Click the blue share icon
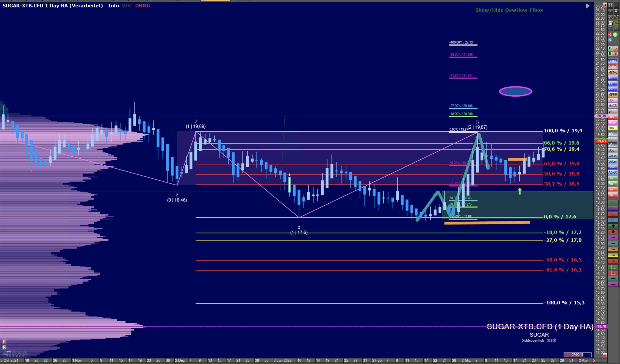Image resolution: width=620 pixels, height=364 pixels. (610, 40)
